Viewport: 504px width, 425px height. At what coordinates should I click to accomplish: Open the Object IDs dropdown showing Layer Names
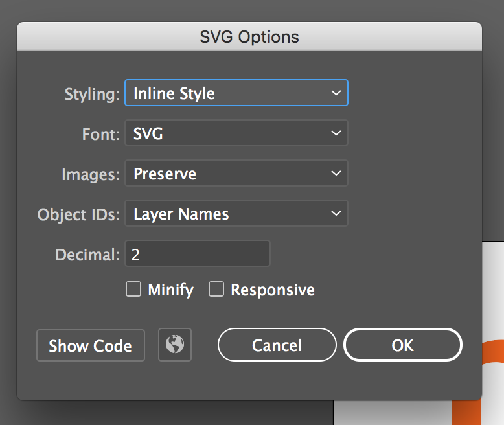pos(236,213)
